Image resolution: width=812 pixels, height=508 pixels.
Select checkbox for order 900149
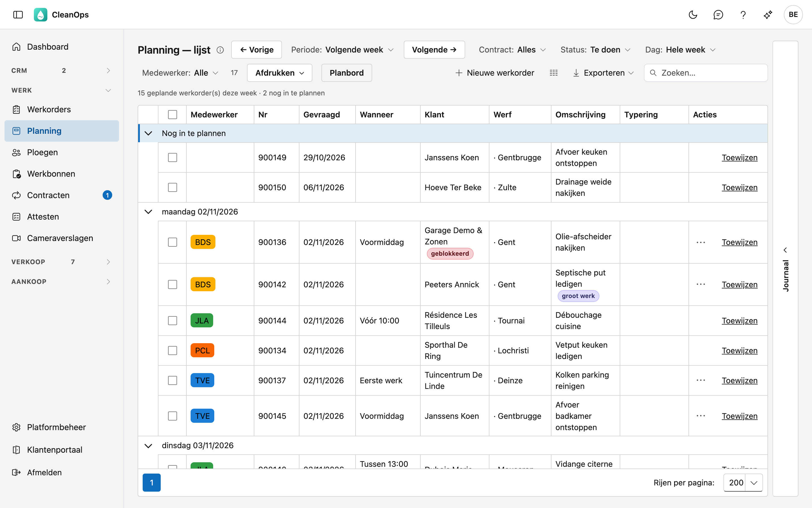pos(173,157)
